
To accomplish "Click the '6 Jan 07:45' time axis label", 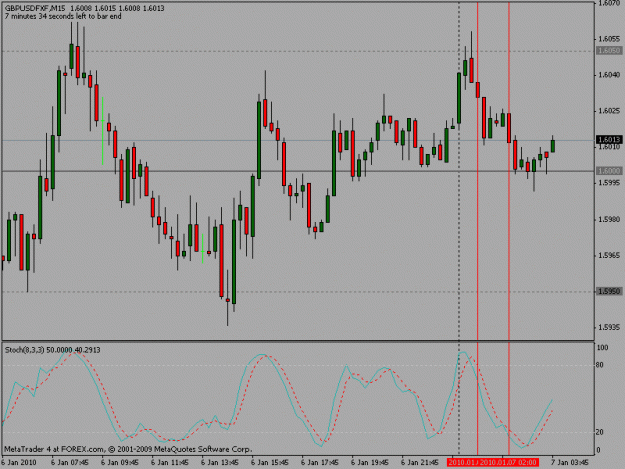I will (x=70, y=462).
